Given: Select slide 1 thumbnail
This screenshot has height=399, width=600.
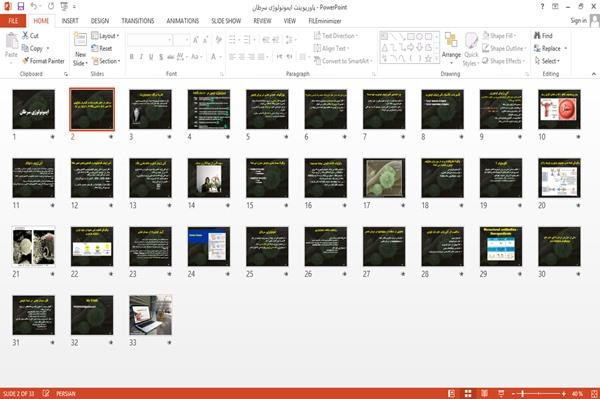Looking at the screenshot, I should (x=34, y=109).
